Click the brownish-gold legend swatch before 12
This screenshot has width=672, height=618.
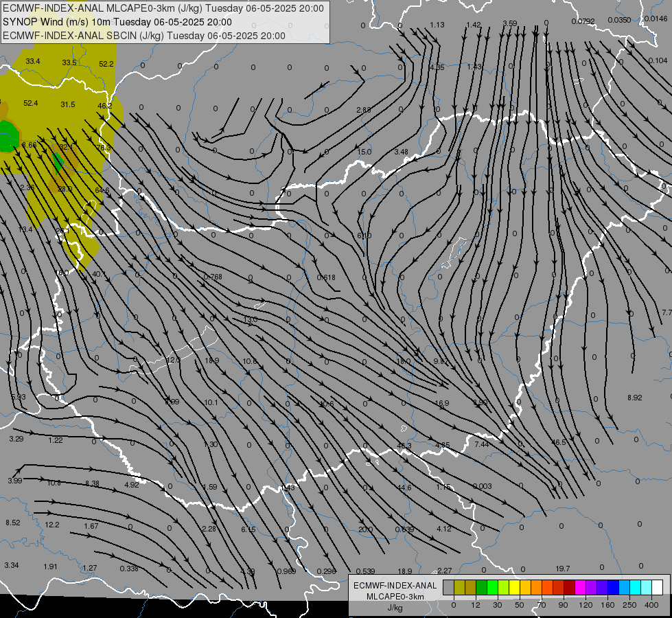coord(471,587)
